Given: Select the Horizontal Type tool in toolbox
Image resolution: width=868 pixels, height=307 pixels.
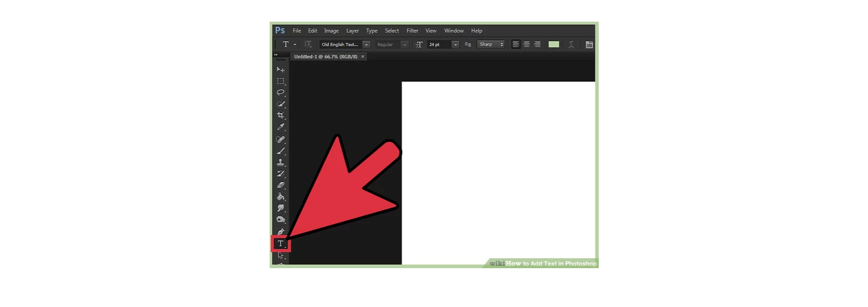Looking at the screenshot, I should coord(281,244).
